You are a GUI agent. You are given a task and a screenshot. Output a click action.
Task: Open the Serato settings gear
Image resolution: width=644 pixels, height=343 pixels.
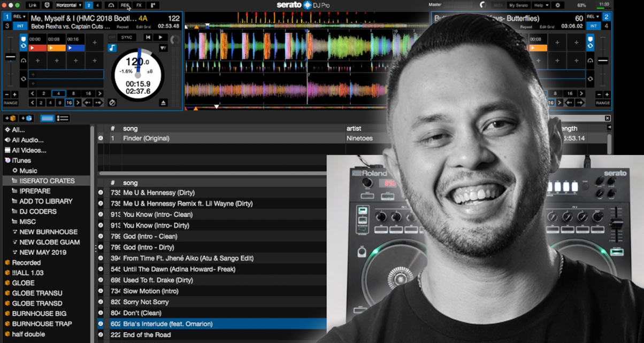coord(557,5)
